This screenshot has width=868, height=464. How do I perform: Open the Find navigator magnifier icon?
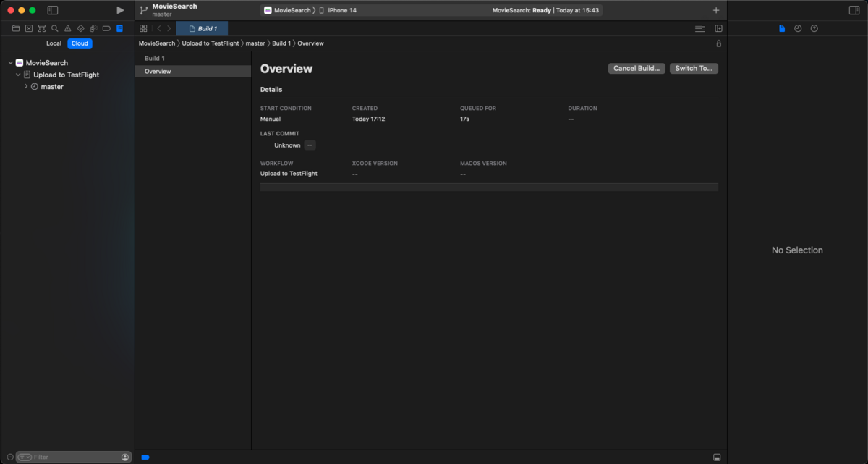pos(55,28)
